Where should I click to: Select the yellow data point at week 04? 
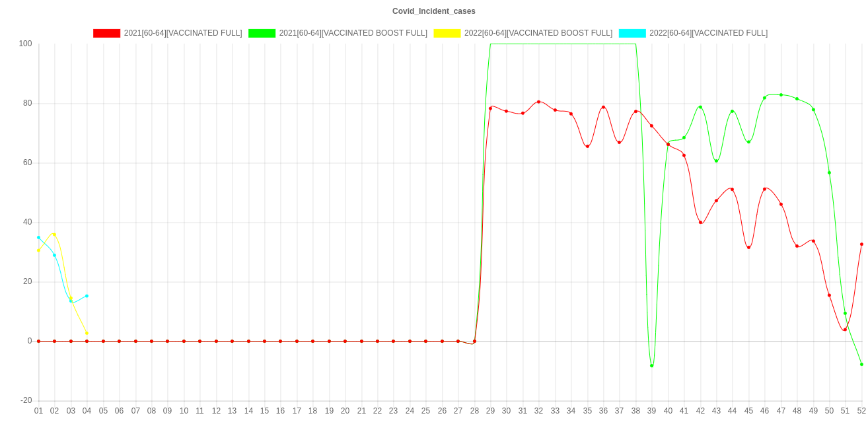(x=87, y=333)
